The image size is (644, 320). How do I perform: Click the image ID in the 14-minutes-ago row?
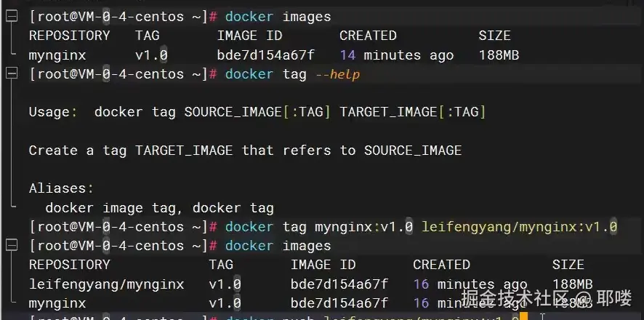tap(265, 55)
